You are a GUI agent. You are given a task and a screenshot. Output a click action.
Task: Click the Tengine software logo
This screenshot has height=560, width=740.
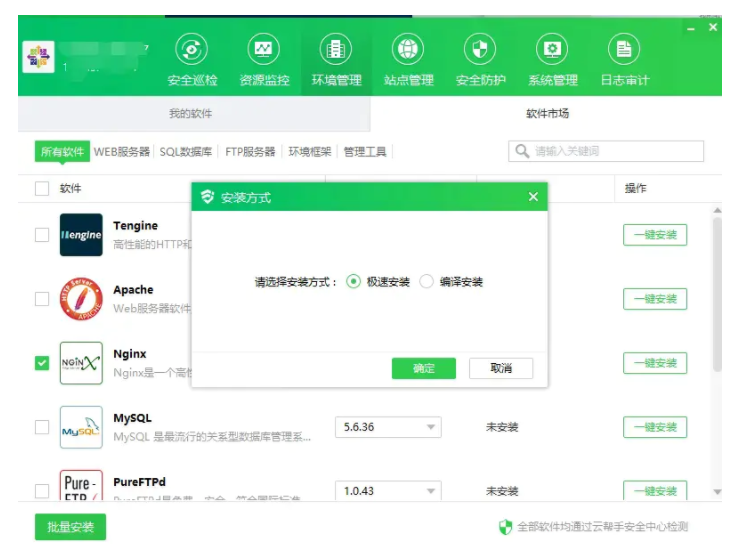81,234
